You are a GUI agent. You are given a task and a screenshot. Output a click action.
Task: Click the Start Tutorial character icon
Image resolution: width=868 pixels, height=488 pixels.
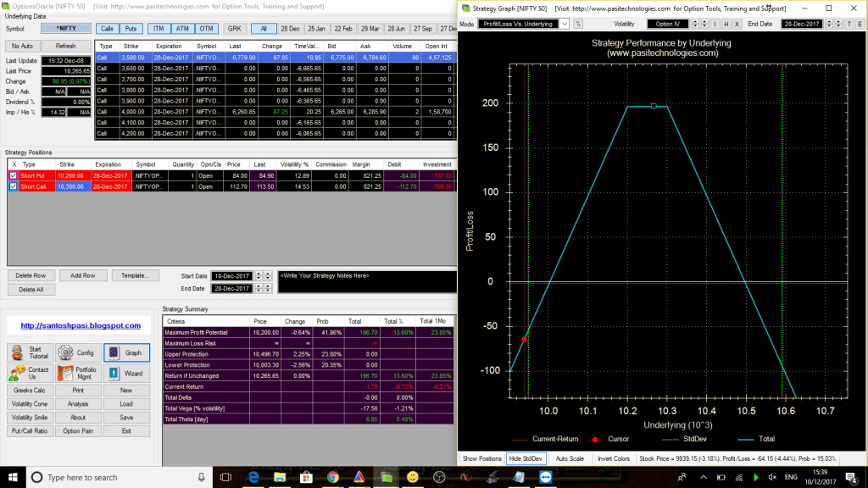pos(16,352)
